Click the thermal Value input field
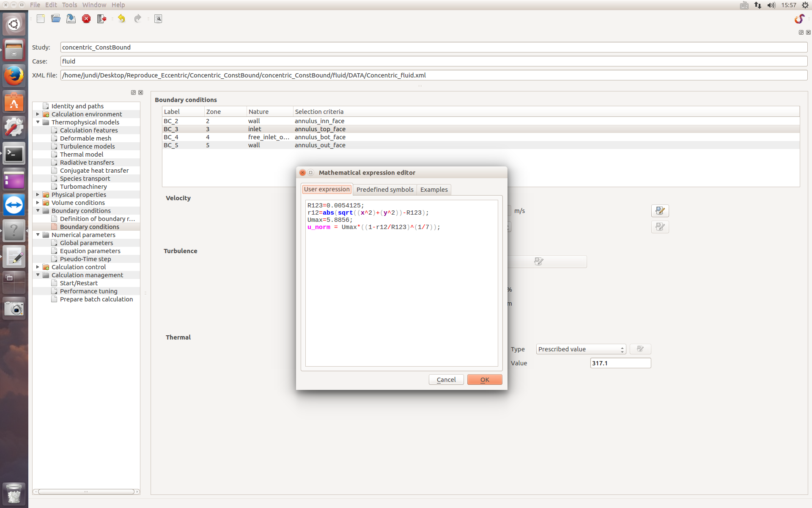 [x=620, y=363]
